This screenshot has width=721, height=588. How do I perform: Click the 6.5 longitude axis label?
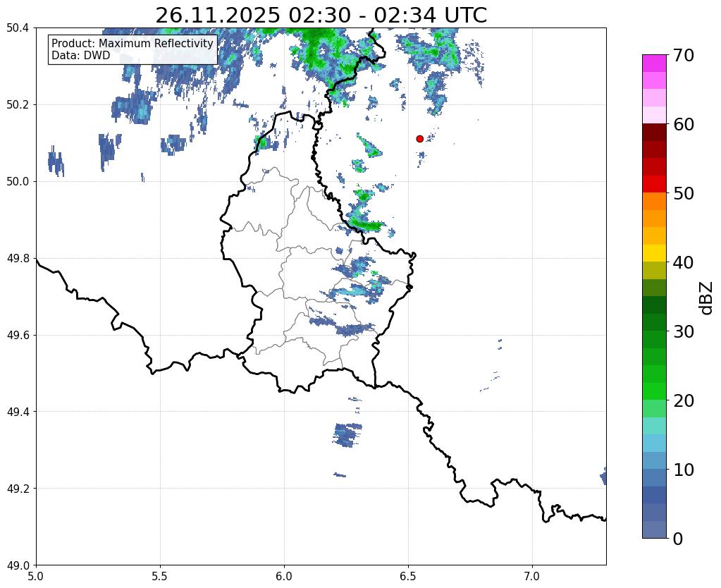click(408, 576)
